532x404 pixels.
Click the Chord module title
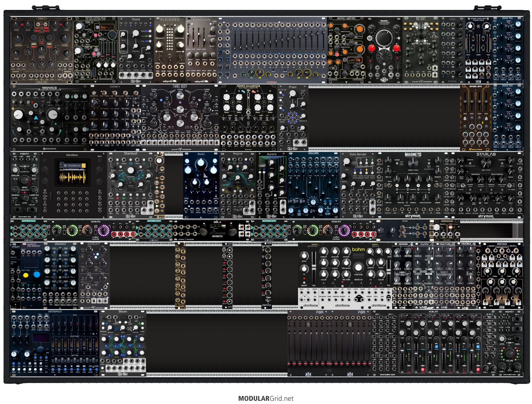click(135, 19)
